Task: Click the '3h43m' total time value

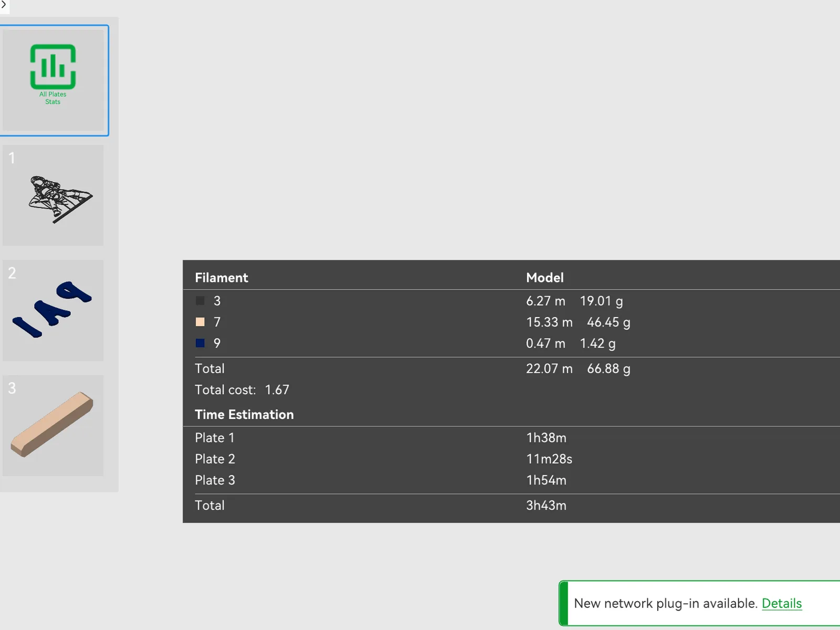Action: click(x=547, y=505)
